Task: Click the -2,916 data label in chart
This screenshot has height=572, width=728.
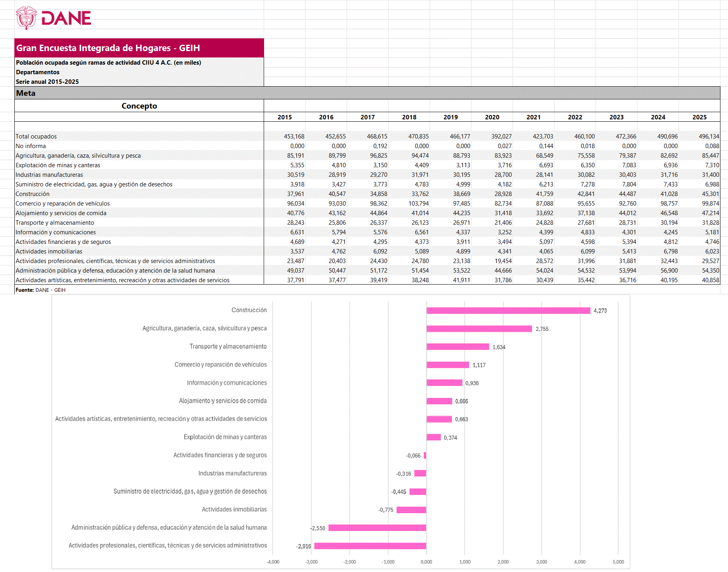Action: point(304,546)
